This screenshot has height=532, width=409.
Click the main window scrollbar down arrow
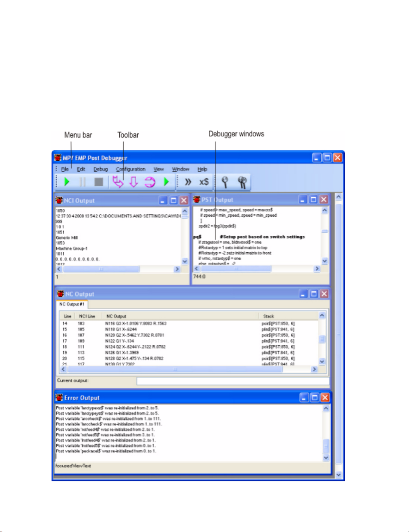339,475
